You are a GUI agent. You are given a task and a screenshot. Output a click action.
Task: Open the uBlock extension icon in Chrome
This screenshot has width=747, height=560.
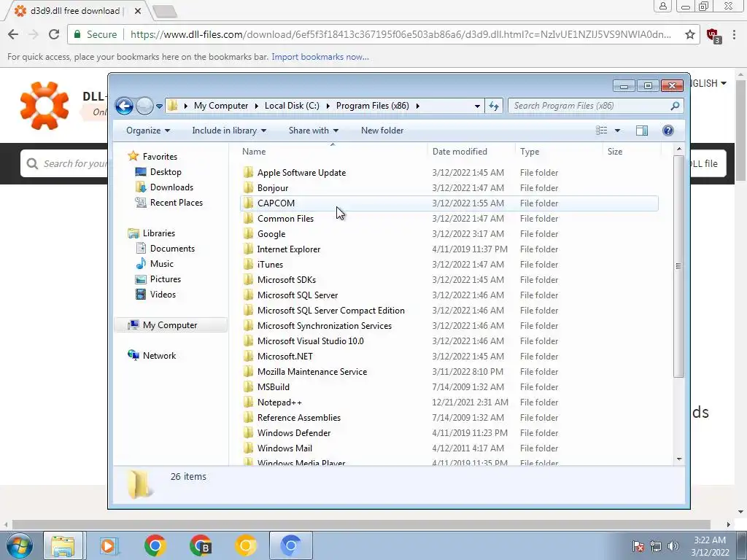tap(713, 35)
